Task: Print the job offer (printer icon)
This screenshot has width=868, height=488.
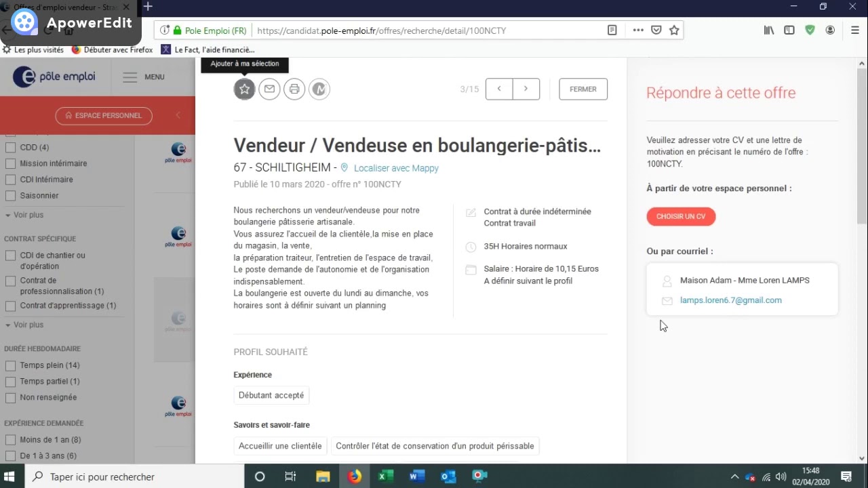Action: (x=294, y=89)
